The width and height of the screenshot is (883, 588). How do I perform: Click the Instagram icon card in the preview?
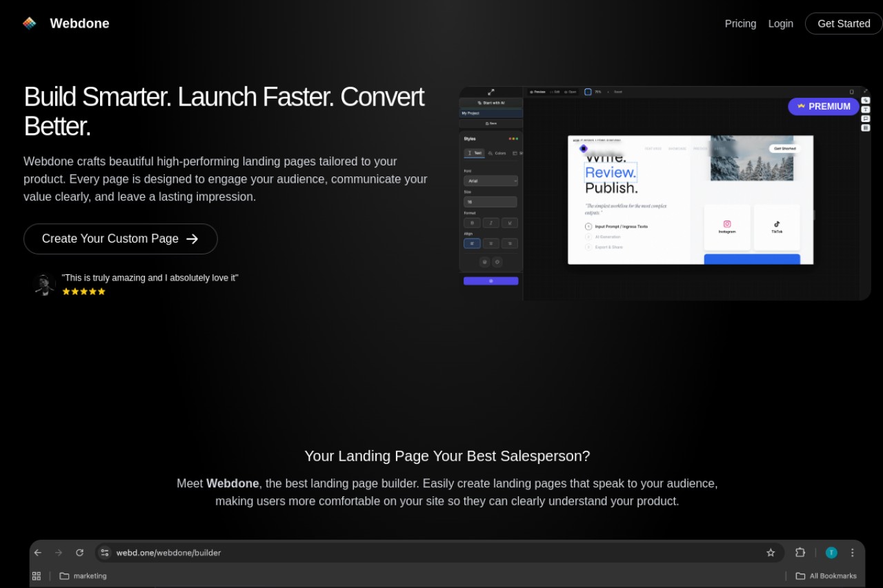point(727,227)
